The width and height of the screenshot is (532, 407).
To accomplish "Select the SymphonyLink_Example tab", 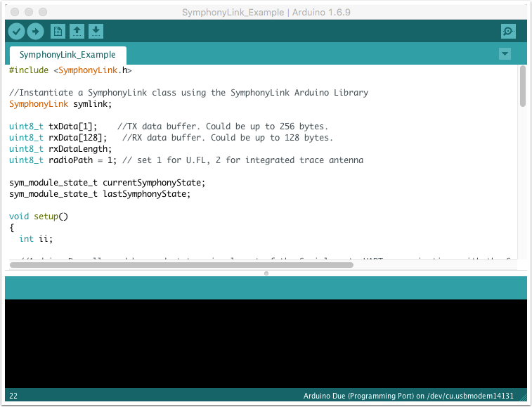I will [67, 55].
